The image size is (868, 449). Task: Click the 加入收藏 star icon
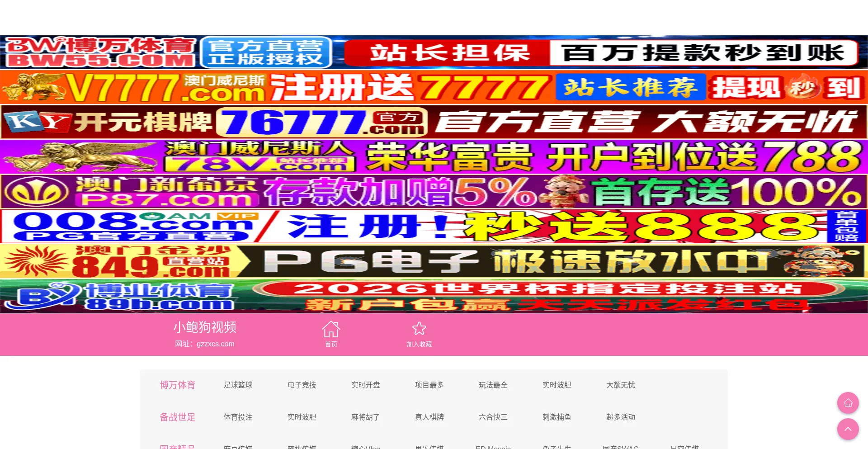point(419,329)
